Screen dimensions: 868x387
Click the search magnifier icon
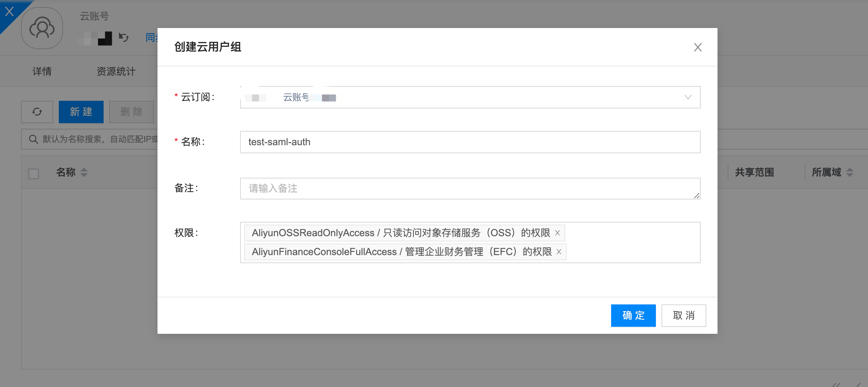click(x=34, y=139)
